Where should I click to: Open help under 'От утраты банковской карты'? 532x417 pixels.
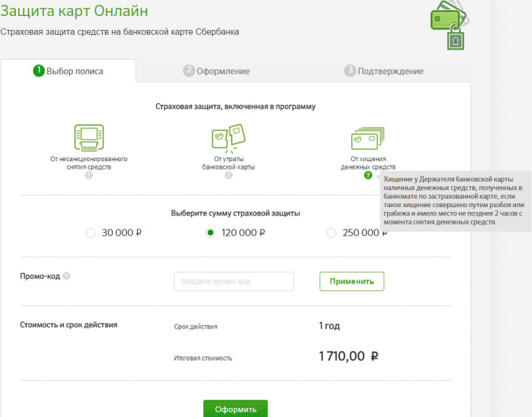229,176
